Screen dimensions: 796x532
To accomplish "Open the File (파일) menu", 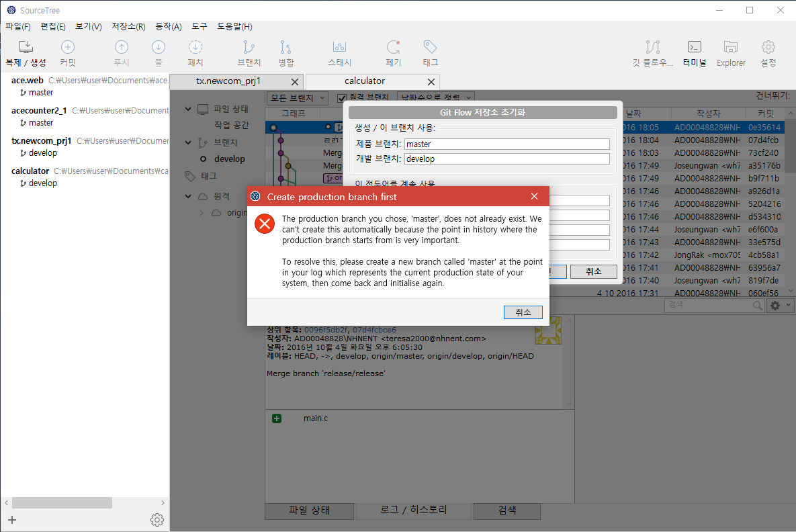I will coord(17,26).
